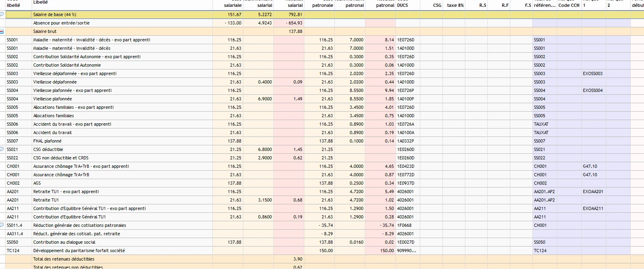This screenshot has width=644, height=269.
Task: Click the 792.81 salary result cell
Action: tap(289, 14)
